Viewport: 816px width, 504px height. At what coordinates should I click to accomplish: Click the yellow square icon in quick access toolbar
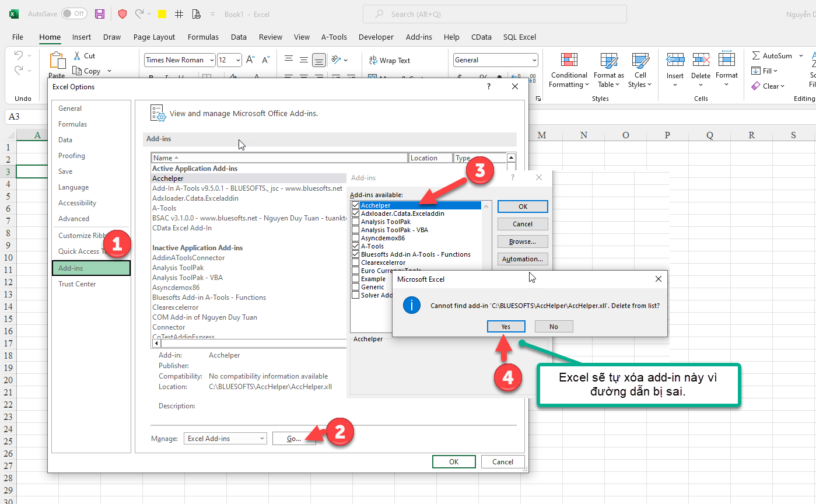162,14
